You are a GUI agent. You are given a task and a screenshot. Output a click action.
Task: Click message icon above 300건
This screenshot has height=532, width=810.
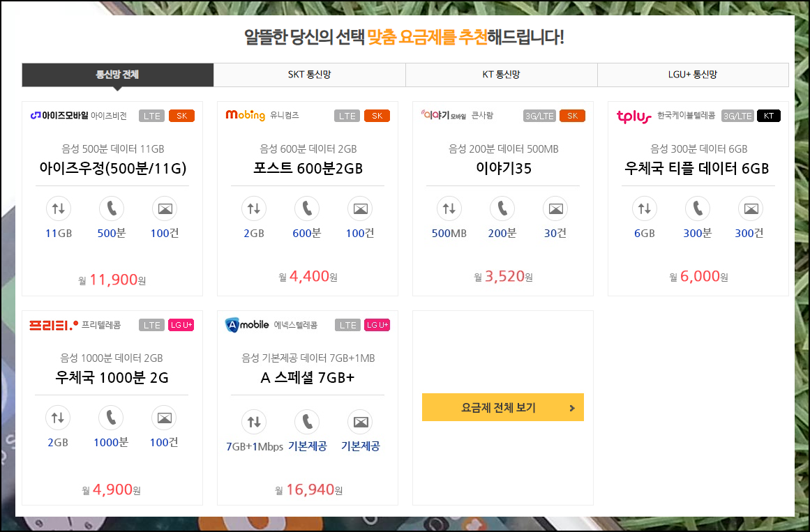751,208
